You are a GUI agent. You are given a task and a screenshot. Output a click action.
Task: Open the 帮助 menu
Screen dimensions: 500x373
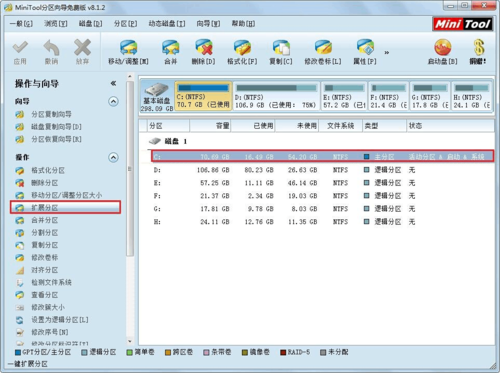[x=243, y=24]
